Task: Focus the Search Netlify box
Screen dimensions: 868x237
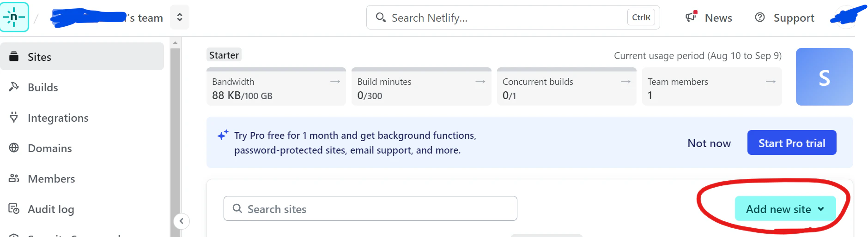Action: coord(513,18)
